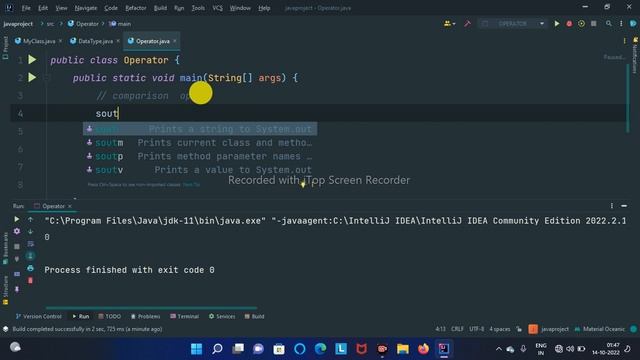This screenshot has width=640, height=360.
Task: Toggle tool window quick access in status bar corner
Action: click(5, 329)
